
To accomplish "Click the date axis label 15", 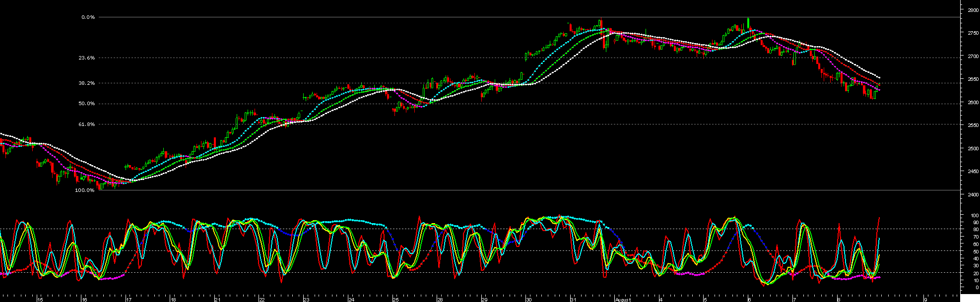I will pos(41,300).
